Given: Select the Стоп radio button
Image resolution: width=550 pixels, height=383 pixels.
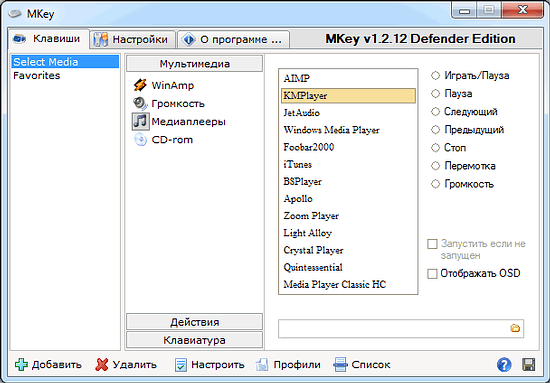Looking at the screenshot, I should [x=435, y=148].
